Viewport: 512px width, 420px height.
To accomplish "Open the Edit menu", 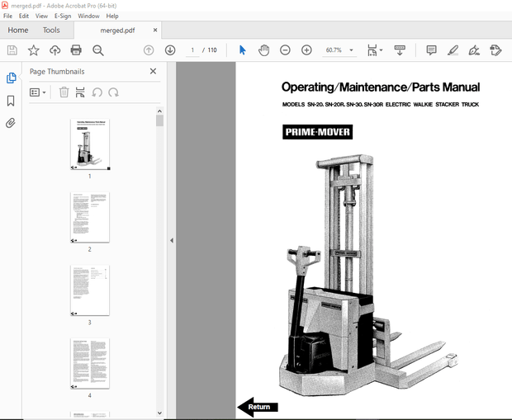I will pos(23,16).
